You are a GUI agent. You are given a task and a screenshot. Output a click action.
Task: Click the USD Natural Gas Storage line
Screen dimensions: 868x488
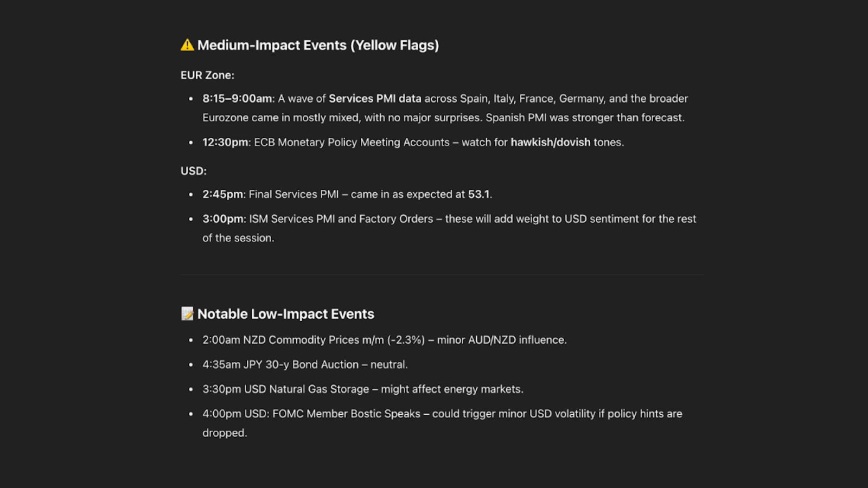pos(362,389)
